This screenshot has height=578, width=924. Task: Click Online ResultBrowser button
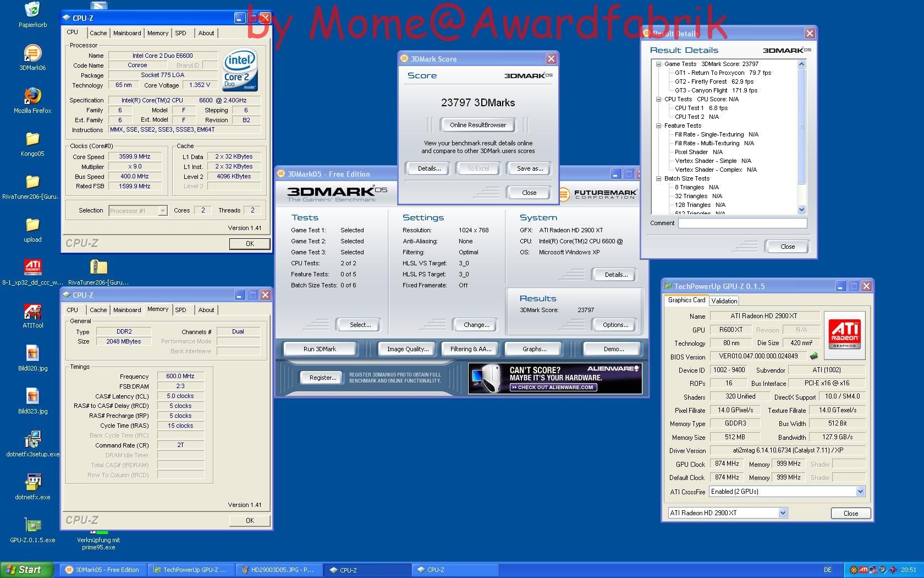click(x=477, y=125)
